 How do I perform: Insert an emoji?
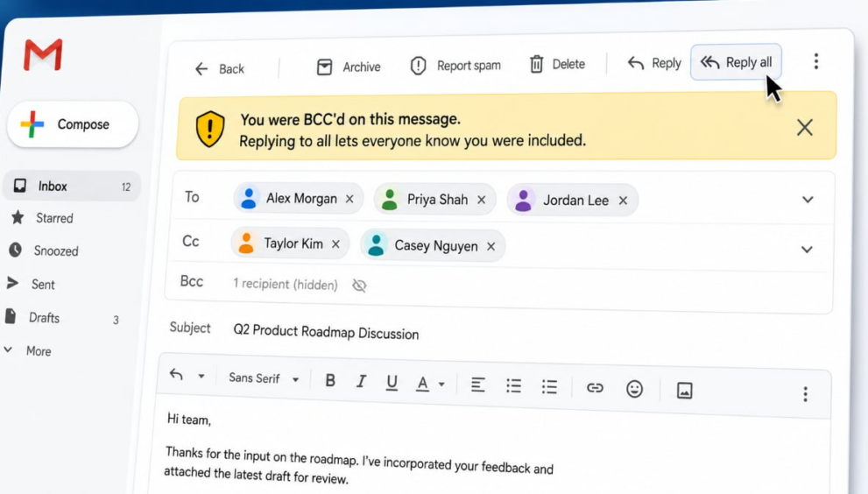[634, 389]
